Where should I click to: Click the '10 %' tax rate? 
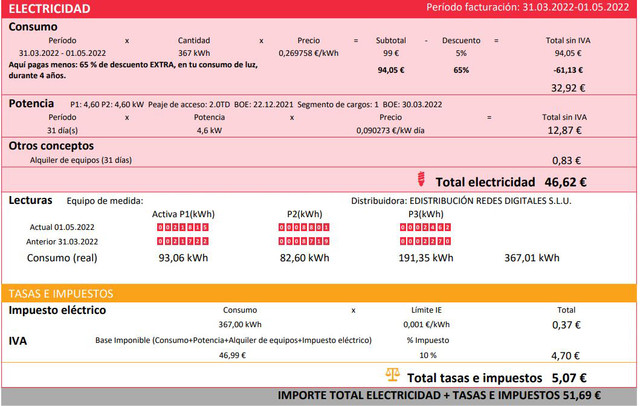428,355
